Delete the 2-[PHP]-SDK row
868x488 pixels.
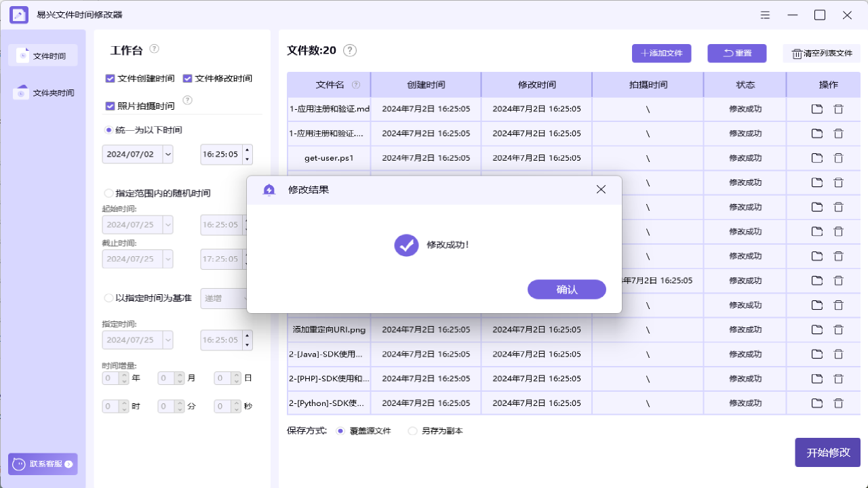point(838,378)
